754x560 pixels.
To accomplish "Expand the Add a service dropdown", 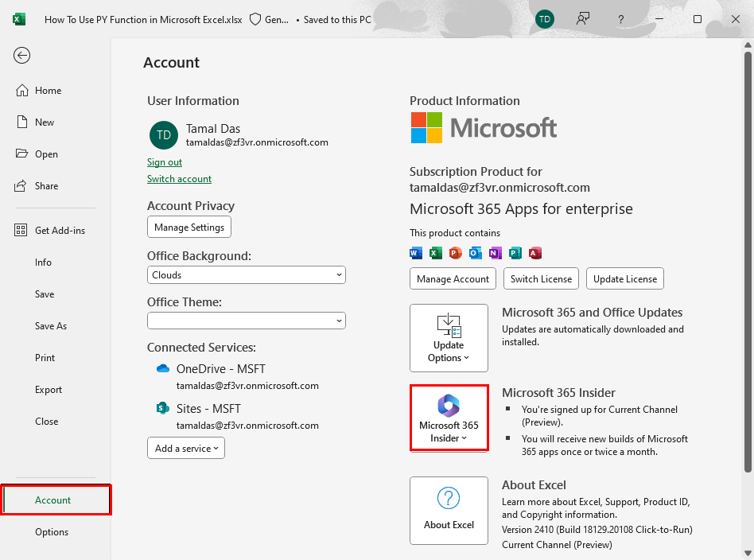I will [x=186, y=449].
